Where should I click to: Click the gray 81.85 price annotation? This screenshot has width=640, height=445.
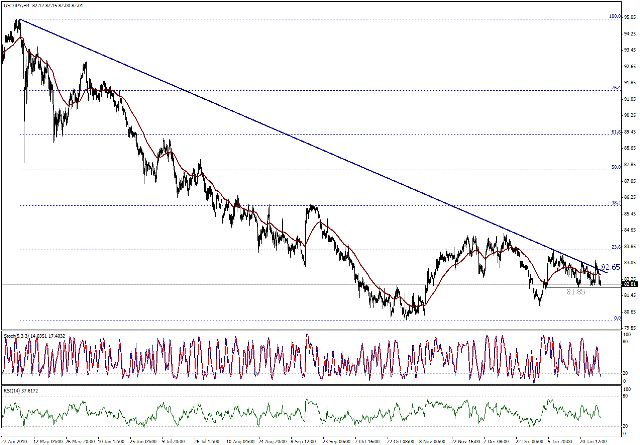[576, 292]
